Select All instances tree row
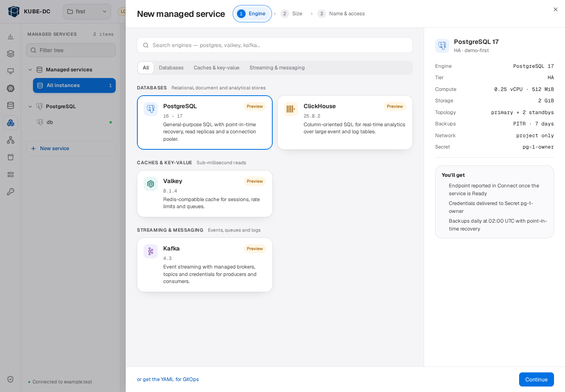The height and width of the screenshot is (392, 565). 74,85
